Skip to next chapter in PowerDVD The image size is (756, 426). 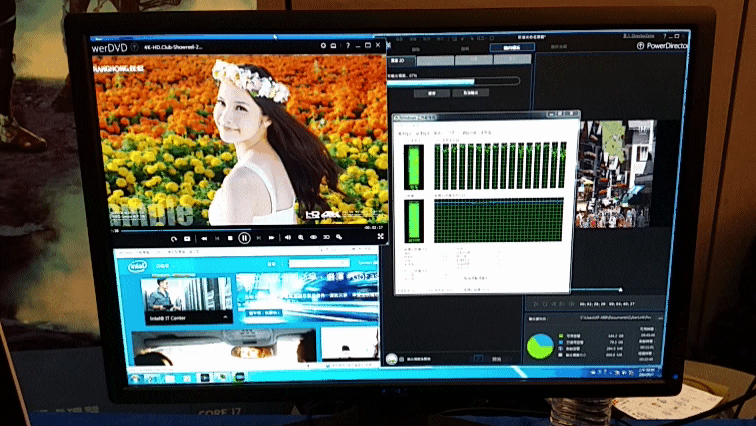tap(259, 238)
